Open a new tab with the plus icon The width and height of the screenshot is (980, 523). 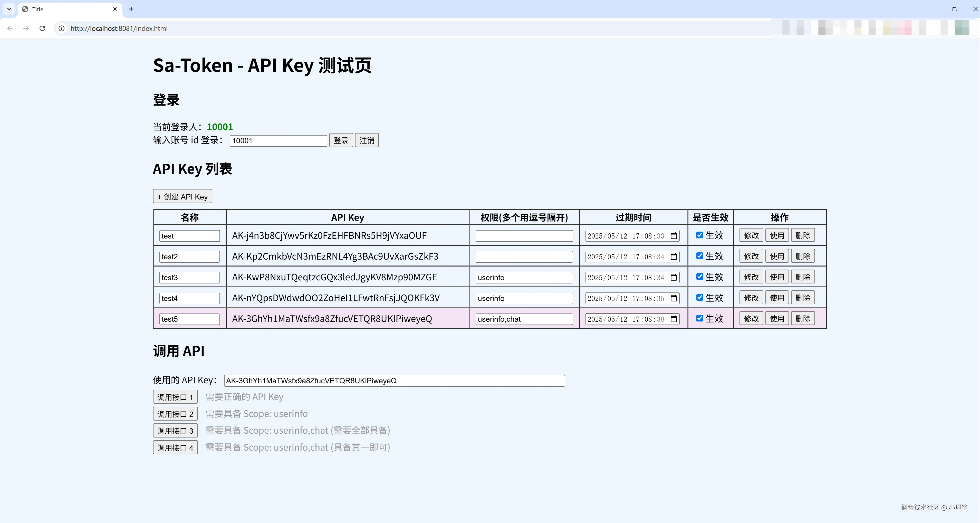(131, 9)
